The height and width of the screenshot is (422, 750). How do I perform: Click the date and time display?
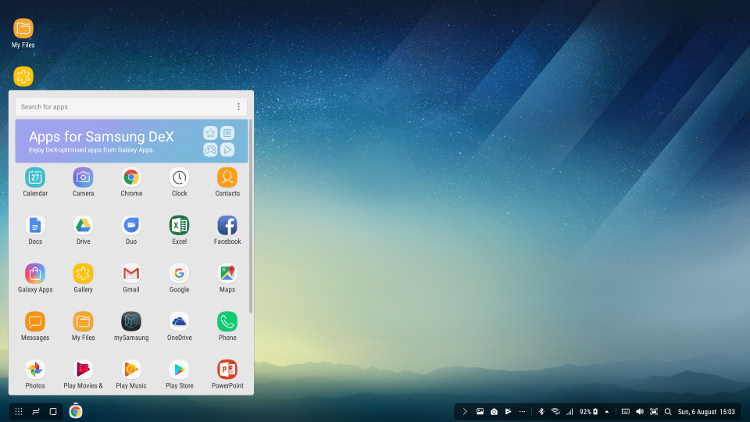(706, 411)
